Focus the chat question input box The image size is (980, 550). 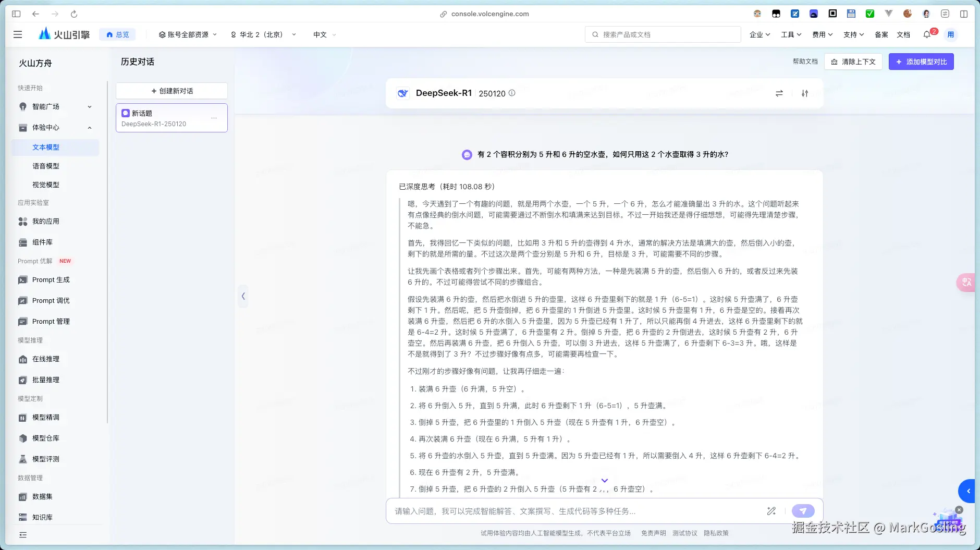click(576, 511)
